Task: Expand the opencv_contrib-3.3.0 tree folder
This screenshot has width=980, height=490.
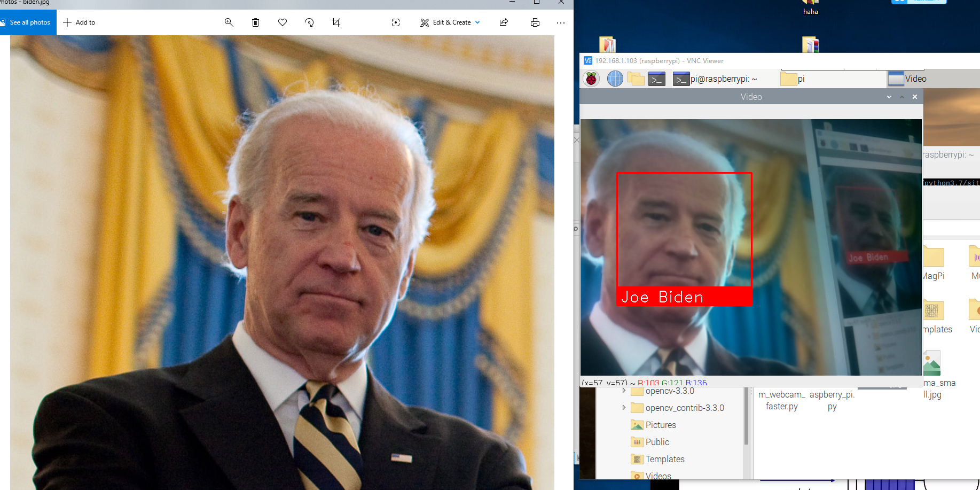Action: click(x=624, y=408)
